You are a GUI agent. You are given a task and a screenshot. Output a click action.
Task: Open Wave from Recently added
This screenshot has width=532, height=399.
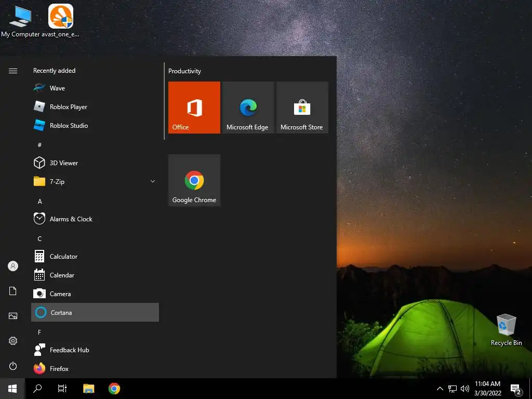(95, 88)
